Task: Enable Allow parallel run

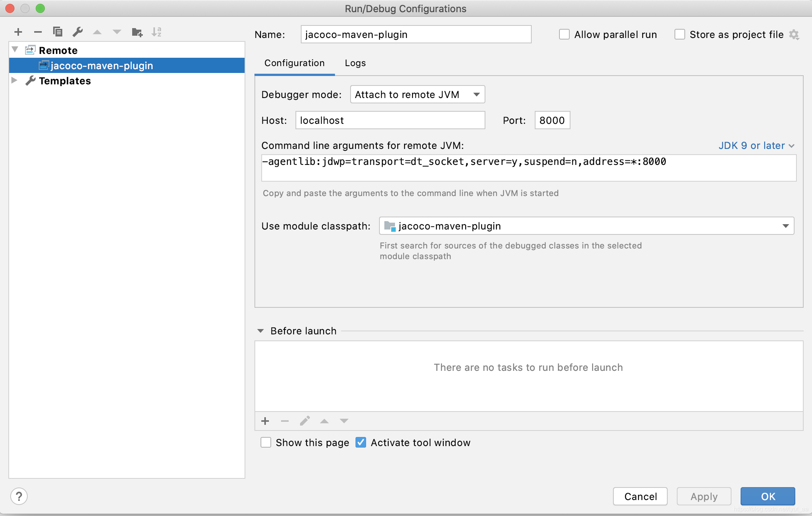Action: tap(564, 35)
